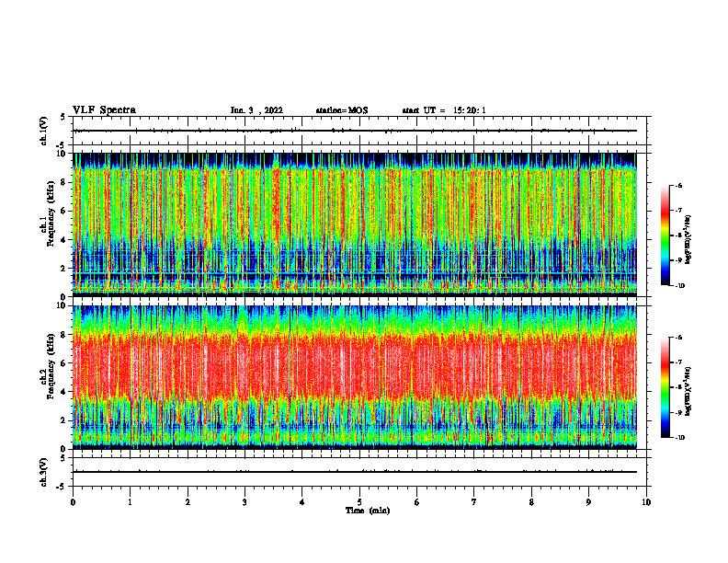Image resolution: width=728 pixels, height=563 pixels.
Task: Click the ch.1 spectrogram panel
Action: click(355, 224)
